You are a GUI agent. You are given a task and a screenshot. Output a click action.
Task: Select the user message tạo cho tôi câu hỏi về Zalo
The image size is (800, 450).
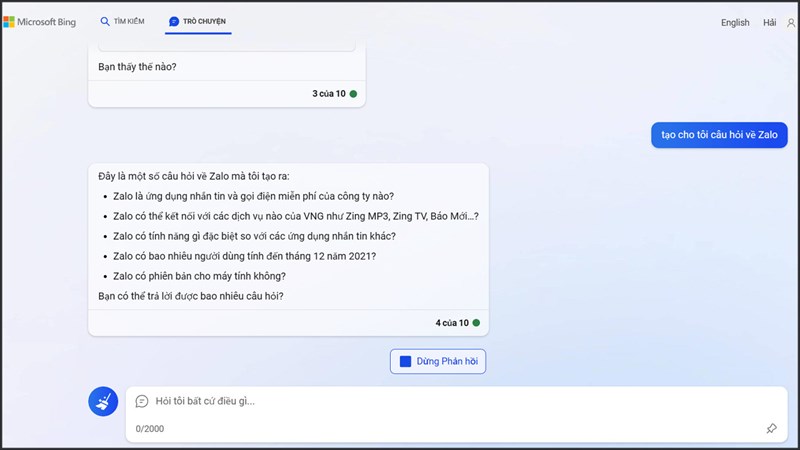[x=719, y=135]
